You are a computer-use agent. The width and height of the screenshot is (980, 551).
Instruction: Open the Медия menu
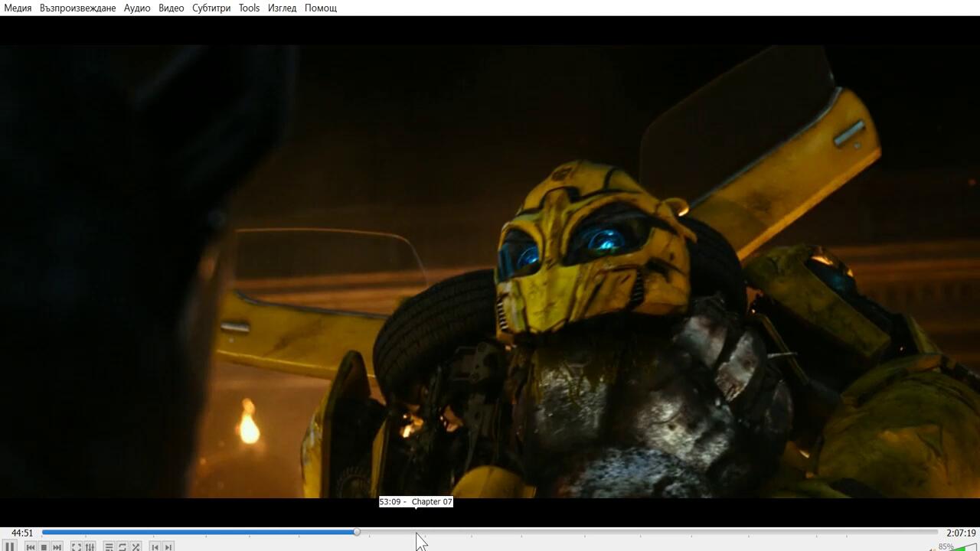[x=18, y=8]
